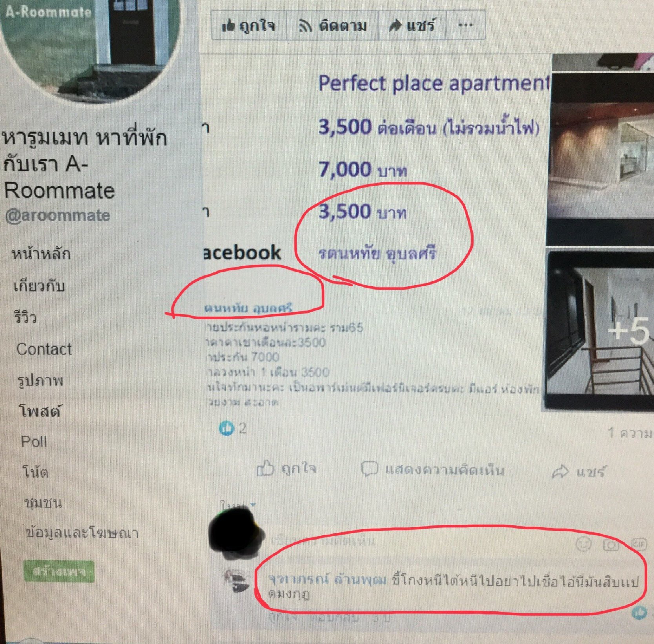Open the three-dots more options menu
The height and width of the screenshot is (644, 654).
click(466, 26)
